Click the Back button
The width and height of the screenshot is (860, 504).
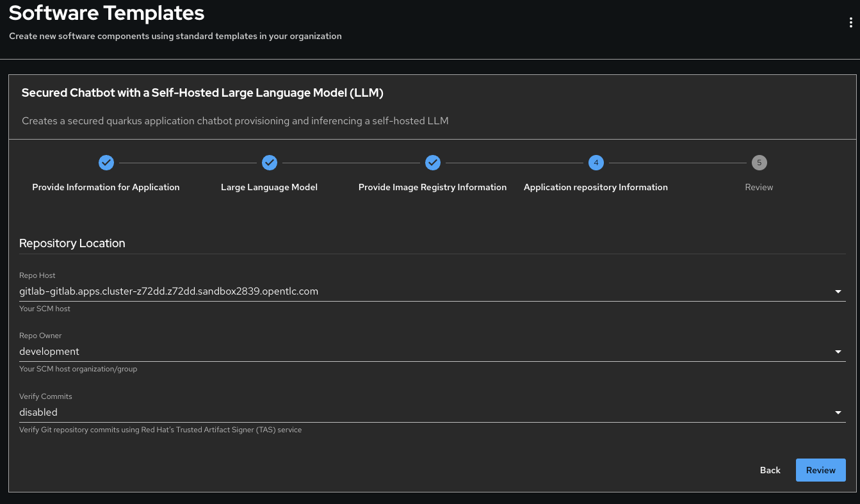point(770,470)
